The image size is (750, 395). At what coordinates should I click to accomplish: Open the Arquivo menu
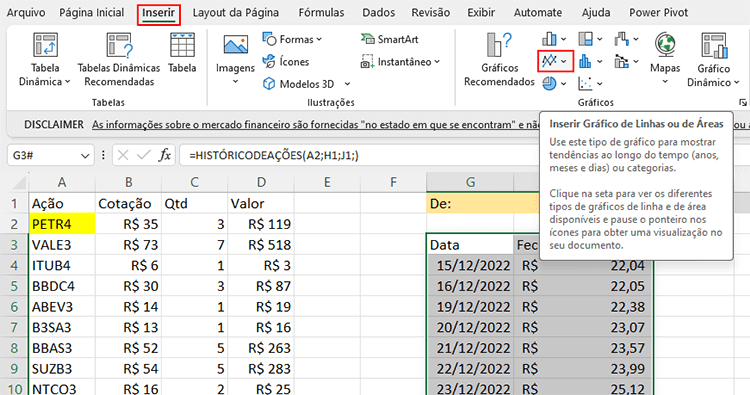pos(26,13)
